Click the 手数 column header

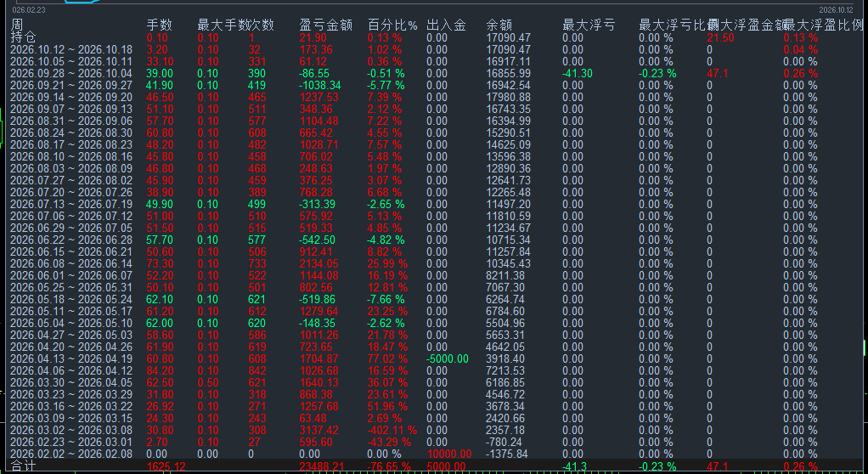pos(159,25)
